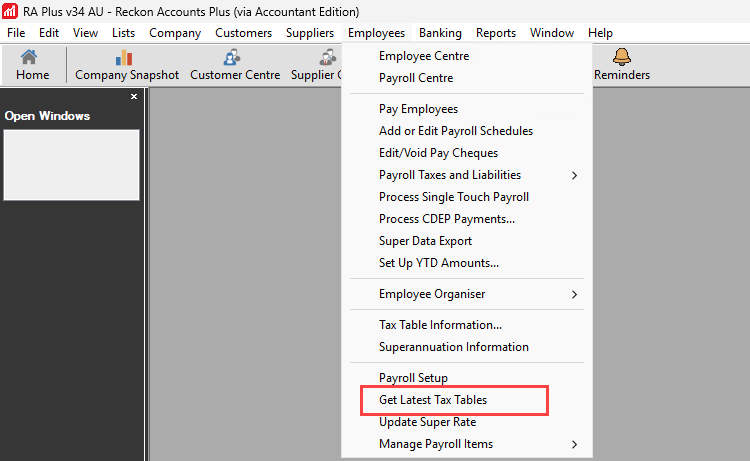Choose Process CDEP Payments...
This screenshot has height=461, width=750.
[x=467, y=219]
